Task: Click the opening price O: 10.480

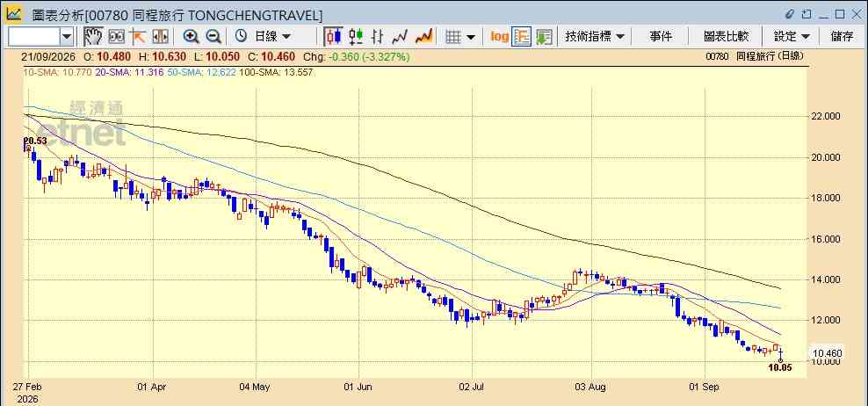Action: [107, 56]
